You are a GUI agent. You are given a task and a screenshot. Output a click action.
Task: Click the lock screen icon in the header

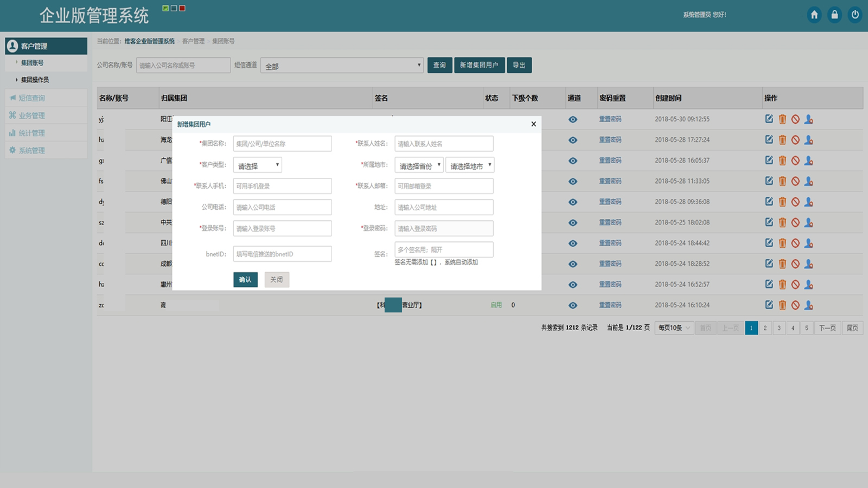coord(834,15)
